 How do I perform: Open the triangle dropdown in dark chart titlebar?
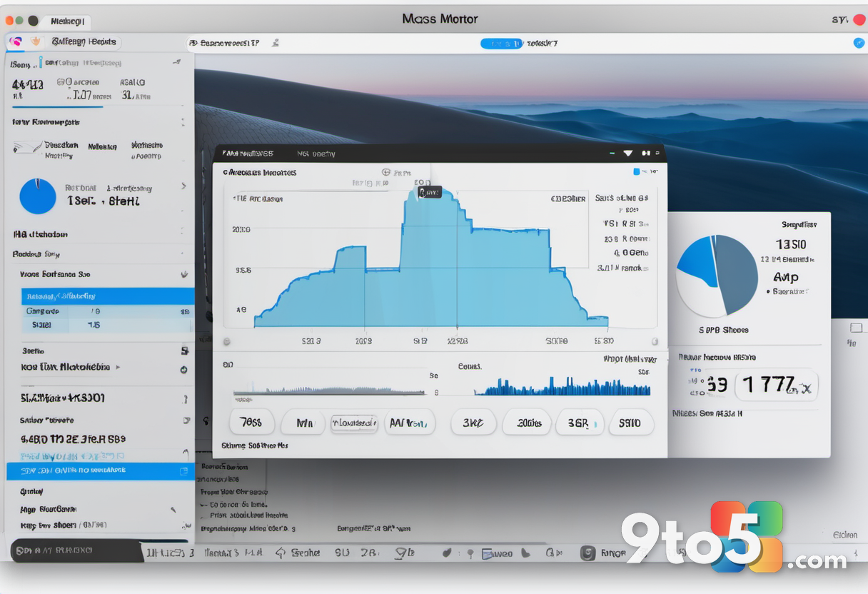coord(628,153)
